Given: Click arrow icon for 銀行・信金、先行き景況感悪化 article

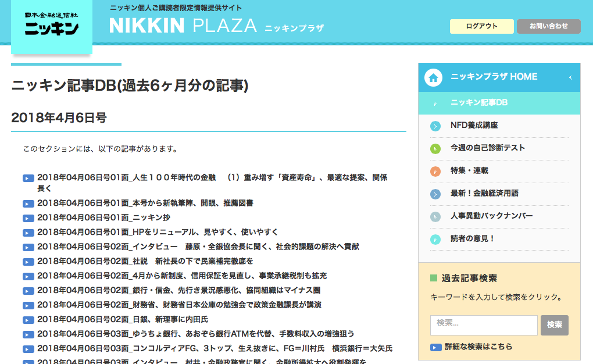Looking at the screenshot, I should (x=28, y=291).
